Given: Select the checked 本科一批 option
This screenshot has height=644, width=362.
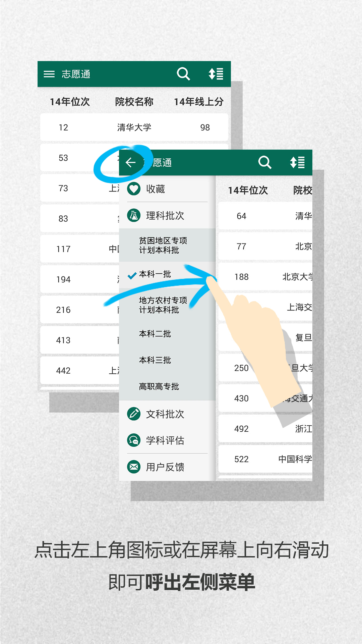Looking at the screenshot, I should 155,274.
